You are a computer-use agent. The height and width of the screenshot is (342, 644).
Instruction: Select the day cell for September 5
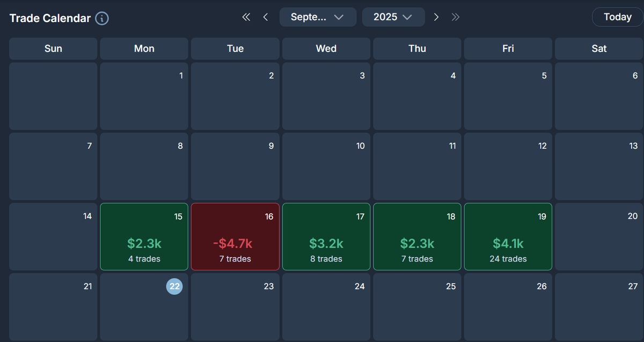pos(508,96)
